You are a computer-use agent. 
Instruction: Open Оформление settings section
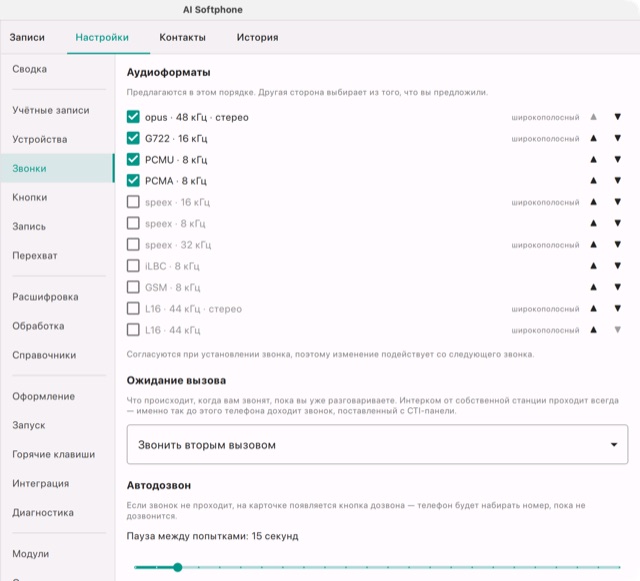click(43, 396)
